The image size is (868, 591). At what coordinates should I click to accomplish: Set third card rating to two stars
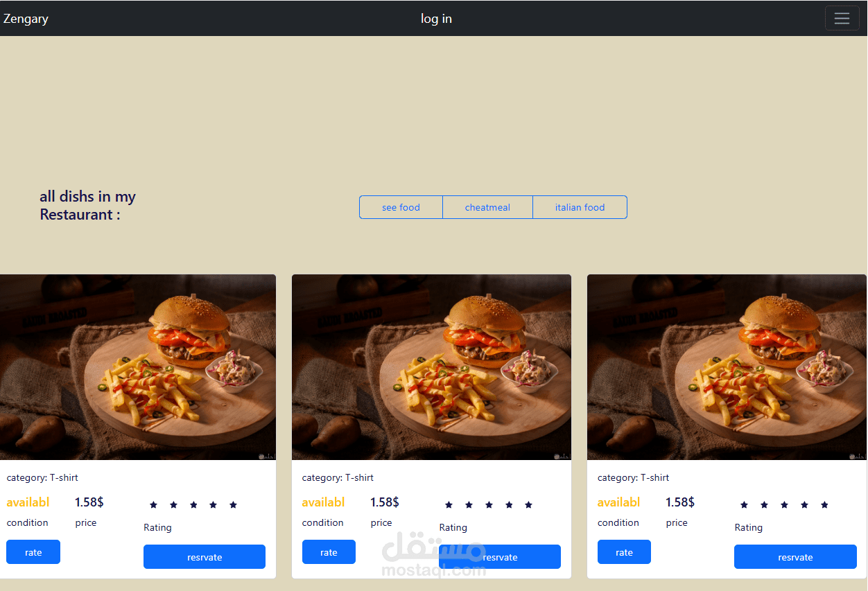(764, 505)
